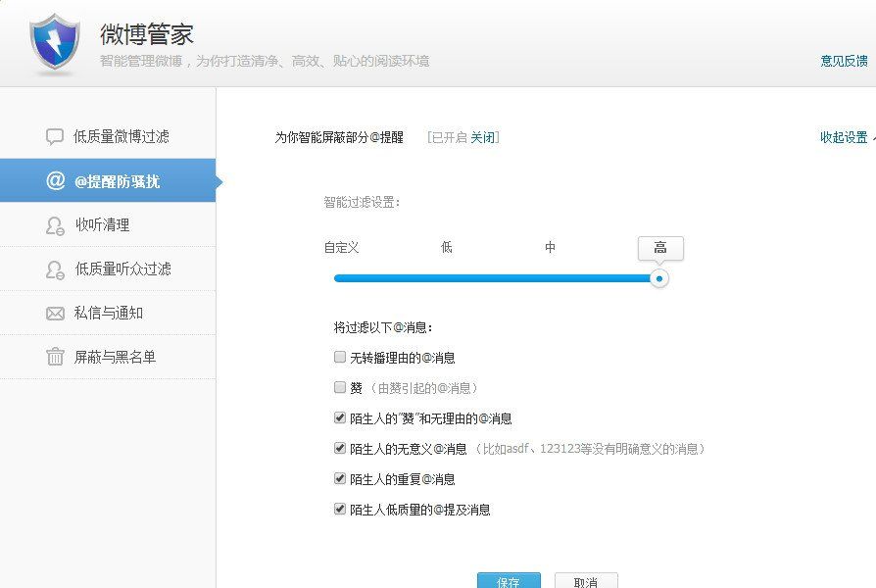Screen dimensions: 876x588
Task: Open the 意见反馈 link
Action: (844, 61)
